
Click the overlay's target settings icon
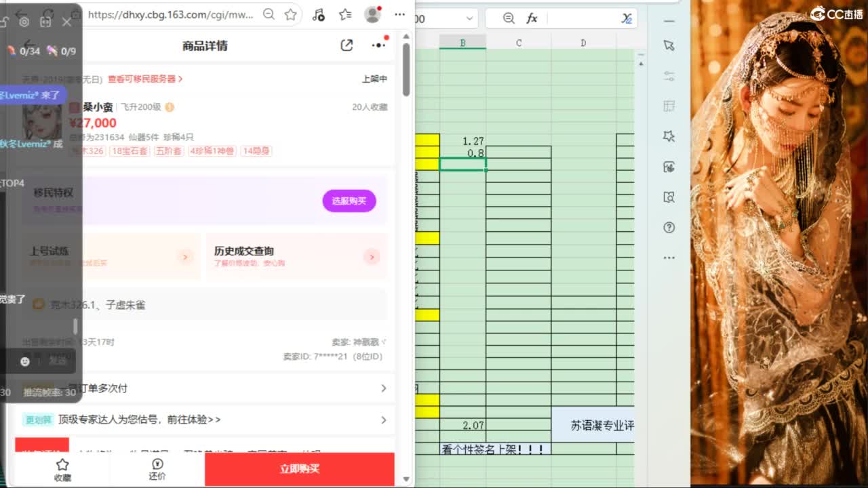pos(24,22)
